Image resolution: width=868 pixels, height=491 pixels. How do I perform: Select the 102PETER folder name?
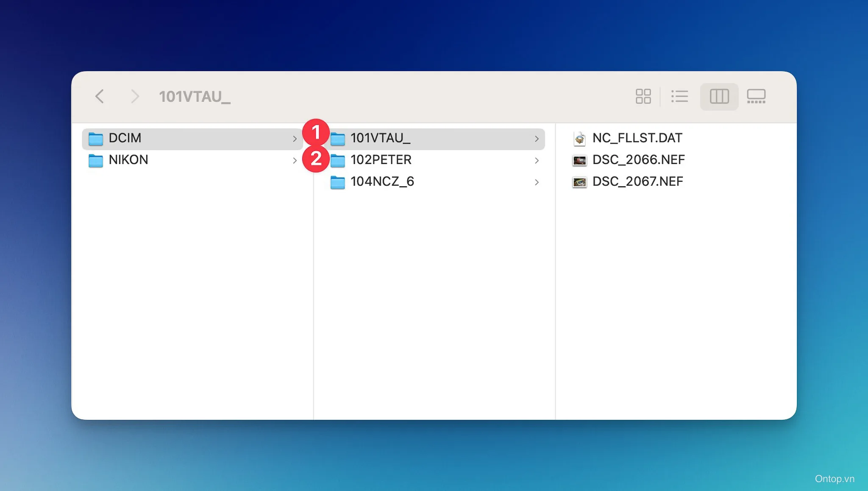(x=381, y=159)
